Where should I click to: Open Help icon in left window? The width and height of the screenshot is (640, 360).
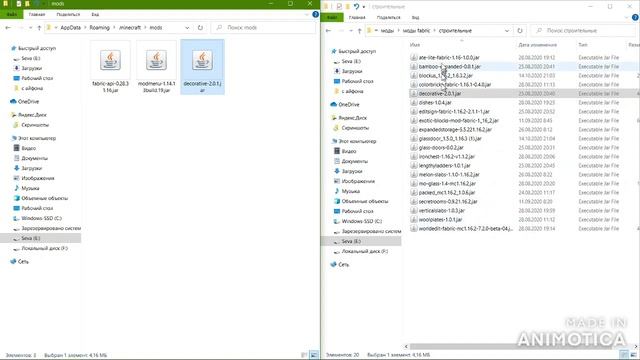click(x=315, y=14)
